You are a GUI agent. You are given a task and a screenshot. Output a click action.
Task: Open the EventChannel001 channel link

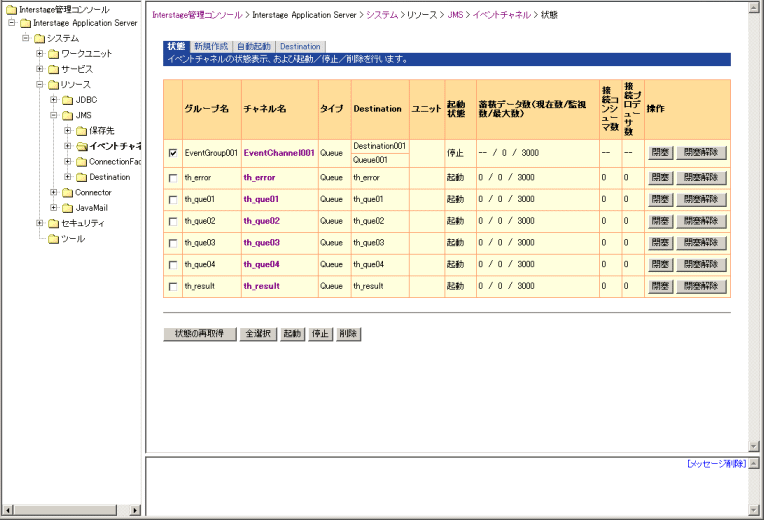(x=278, y=153)
